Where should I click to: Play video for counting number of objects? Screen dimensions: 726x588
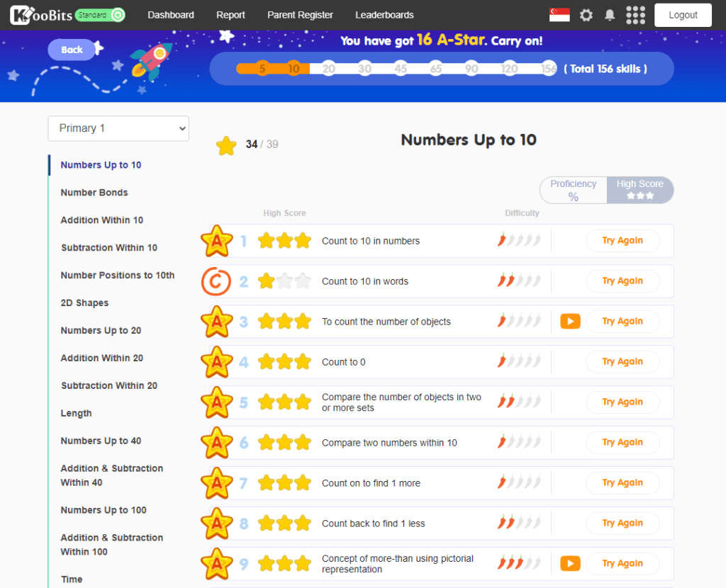point(570,322)
